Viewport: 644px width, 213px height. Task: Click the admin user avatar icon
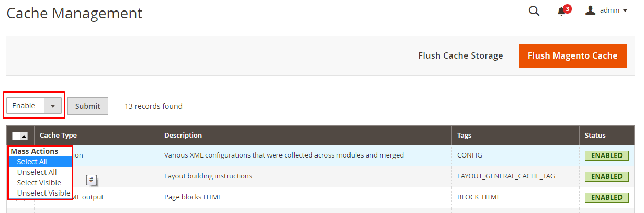coord(591,10)
